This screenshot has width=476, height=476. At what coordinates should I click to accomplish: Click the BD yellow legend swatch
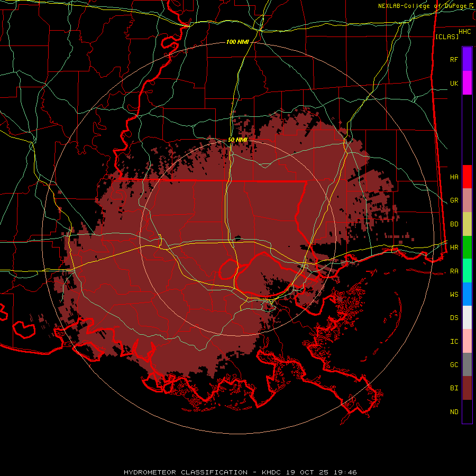467,224
